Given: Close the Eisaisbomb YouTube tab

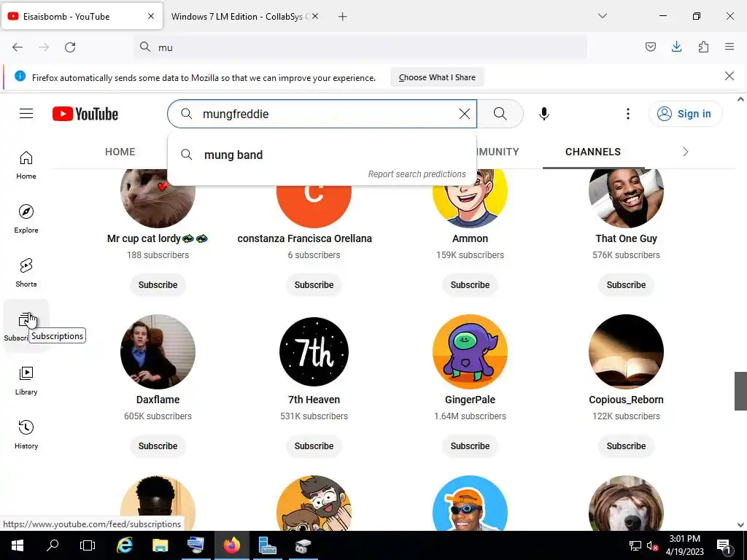Looking at the screenshot, I should tap(150, 16).
